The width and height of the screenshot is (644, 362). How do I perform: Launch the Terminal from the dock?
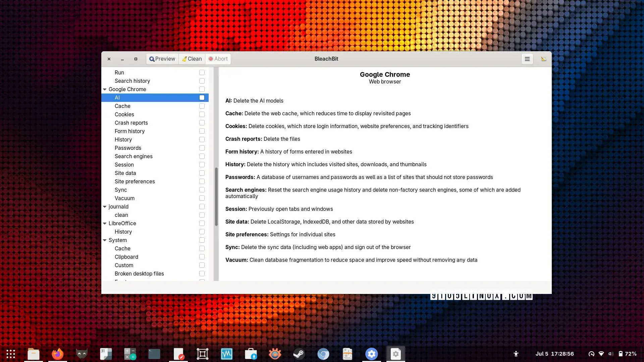pos(154,354)
